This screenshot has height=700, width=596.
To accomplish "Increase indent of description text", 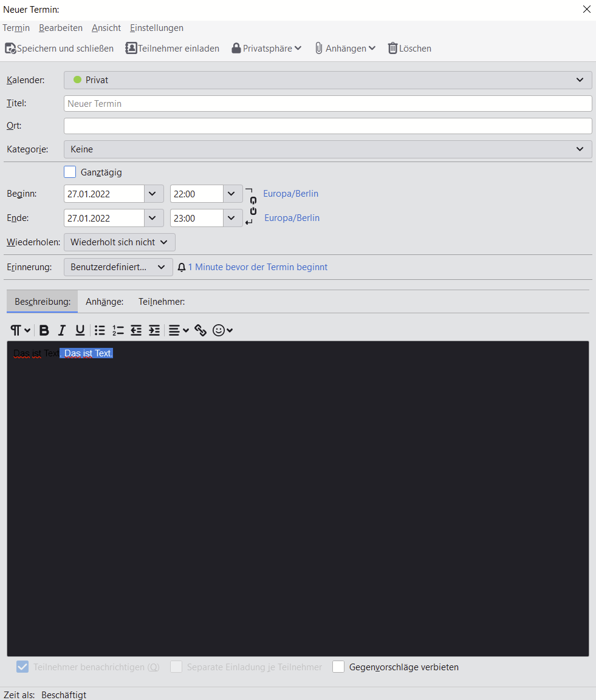I will [154, 330].
